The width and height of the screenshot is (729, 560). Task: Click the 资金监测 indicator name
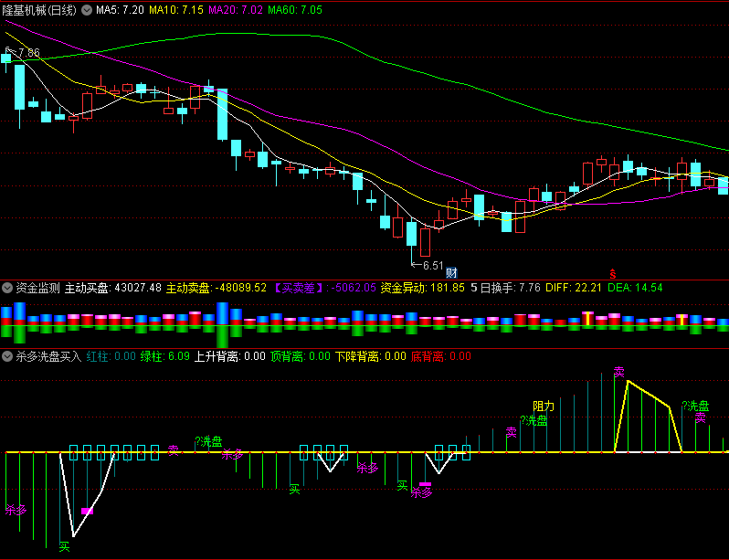[37, 288]
